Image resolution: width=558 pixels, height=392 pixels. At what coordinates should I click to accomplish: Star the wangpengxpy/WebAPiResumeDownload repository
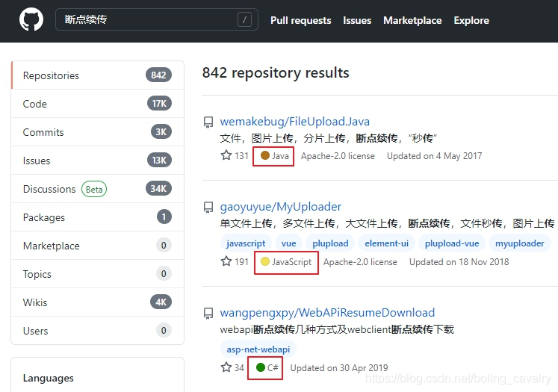click(226, 367)
